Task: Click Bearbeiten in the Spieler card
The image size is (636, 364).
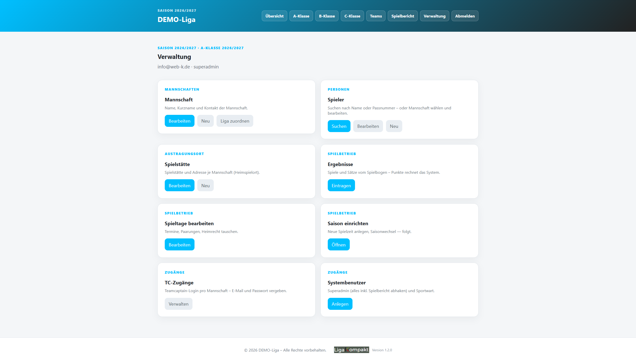Action: click(x=368, y=126)
